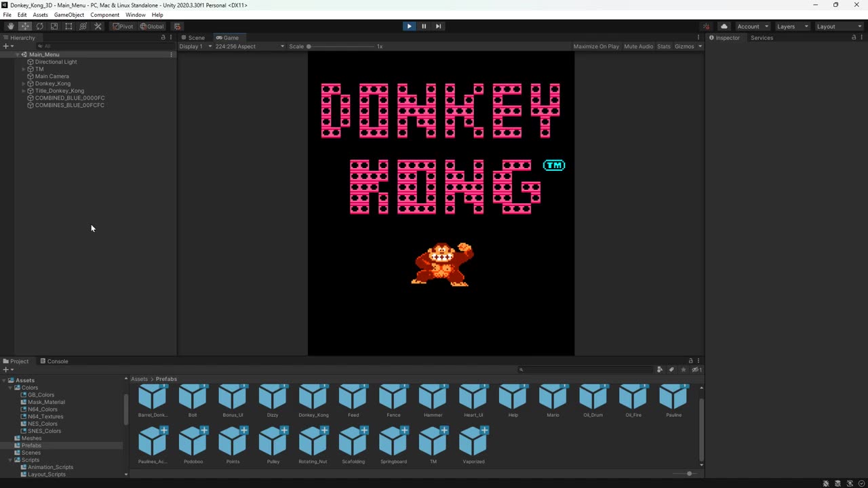Open the Display 1 dropdown

click(196, 46)
